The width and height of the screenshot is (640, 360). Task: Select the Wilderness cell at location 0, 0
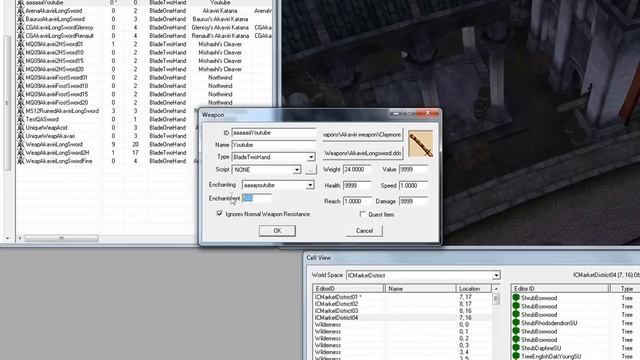(402, 324)
